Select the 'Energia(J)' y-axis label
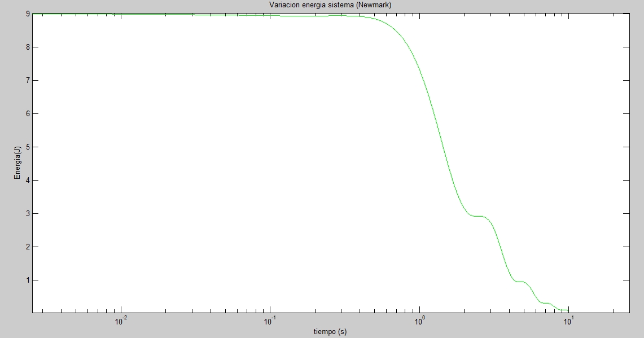 [17, 164]
